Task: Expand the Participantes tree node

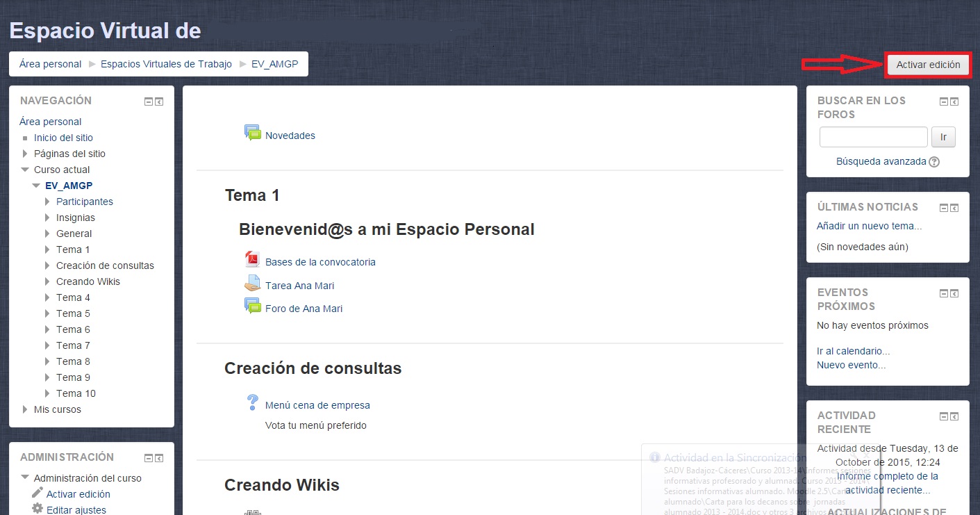Action: coord(47,202)
